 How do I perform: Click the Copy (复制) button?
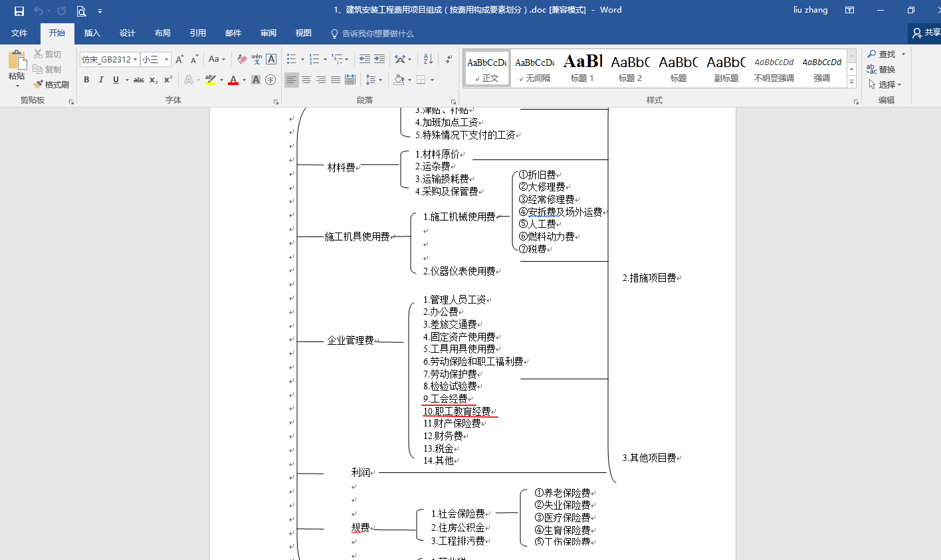[47, 69]
